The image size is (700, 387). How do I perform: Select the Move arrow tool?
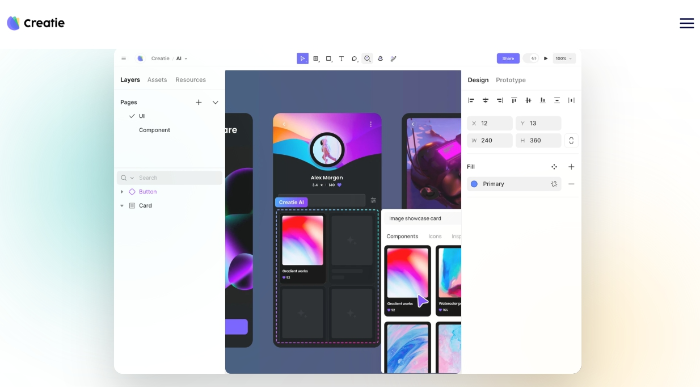click(x=302, y=58)
